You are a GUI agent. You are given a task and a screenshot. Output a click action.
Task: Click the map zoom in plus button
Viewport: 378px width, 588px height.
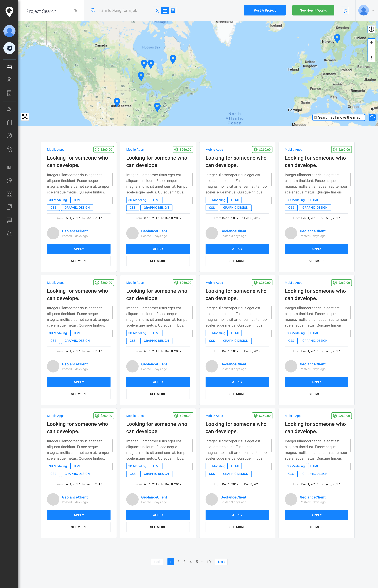pyautogui.click(x=371, y=42)
